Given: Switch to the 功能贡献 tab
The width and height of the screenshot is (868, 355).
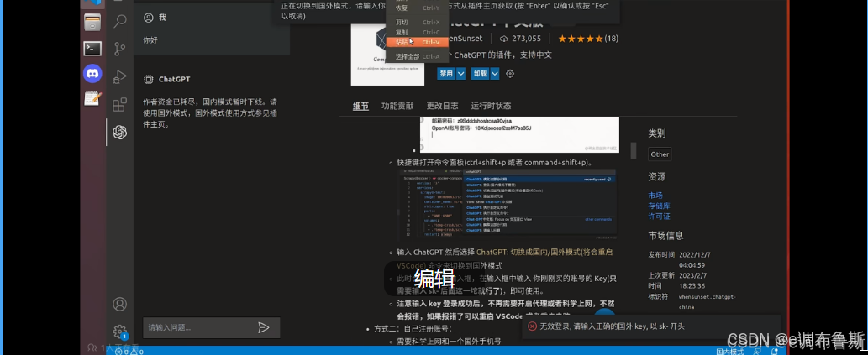Looking at the screenshot, I should click(x=397, y=107).
